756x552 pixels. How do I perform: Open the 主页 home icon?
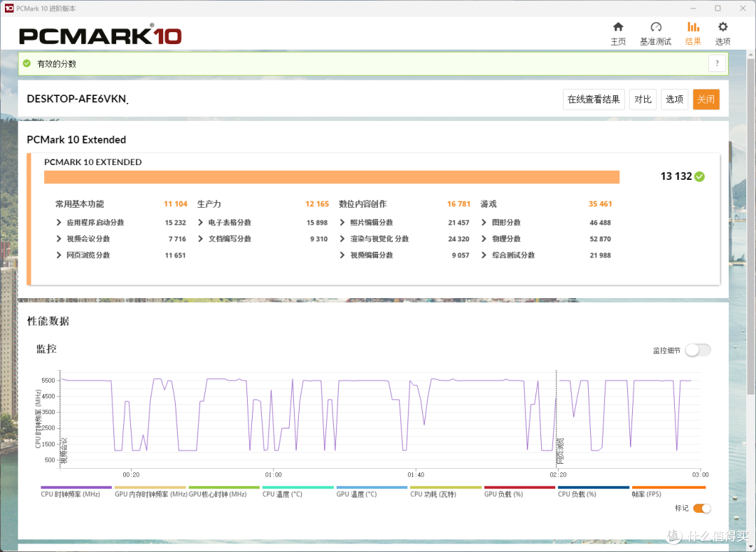point(618,27)
